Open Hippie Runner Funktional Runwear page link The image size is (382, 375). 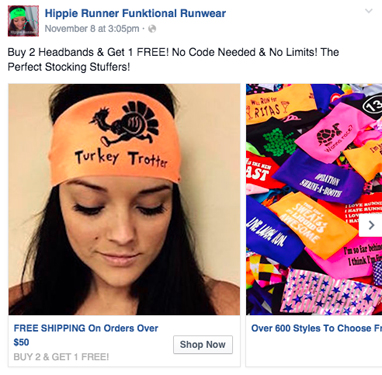(135, 13)
